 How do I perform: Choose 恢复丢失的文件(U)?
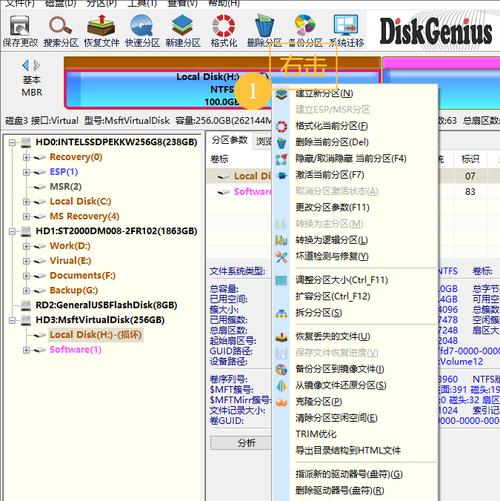point(333,337)
